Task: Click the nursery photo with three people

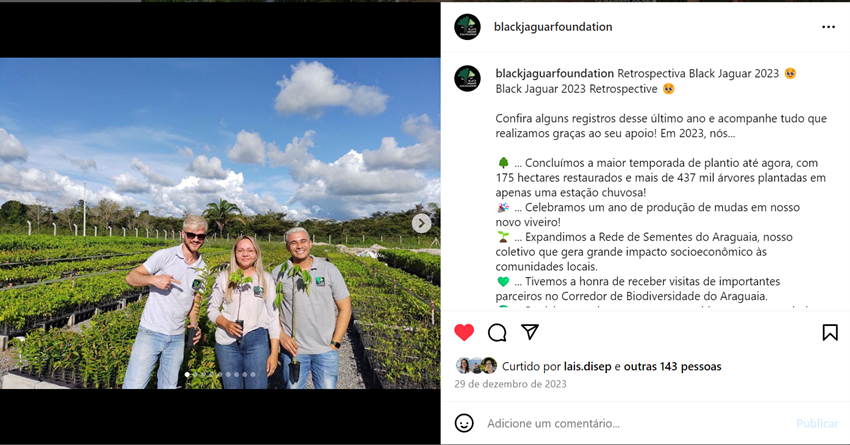Action: click(x=220, y=223)
